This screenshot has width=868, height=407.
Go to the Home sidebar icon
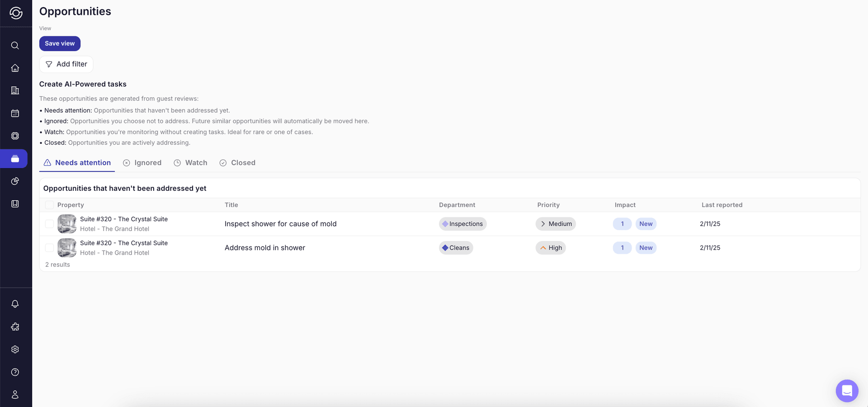coord(15,68)
